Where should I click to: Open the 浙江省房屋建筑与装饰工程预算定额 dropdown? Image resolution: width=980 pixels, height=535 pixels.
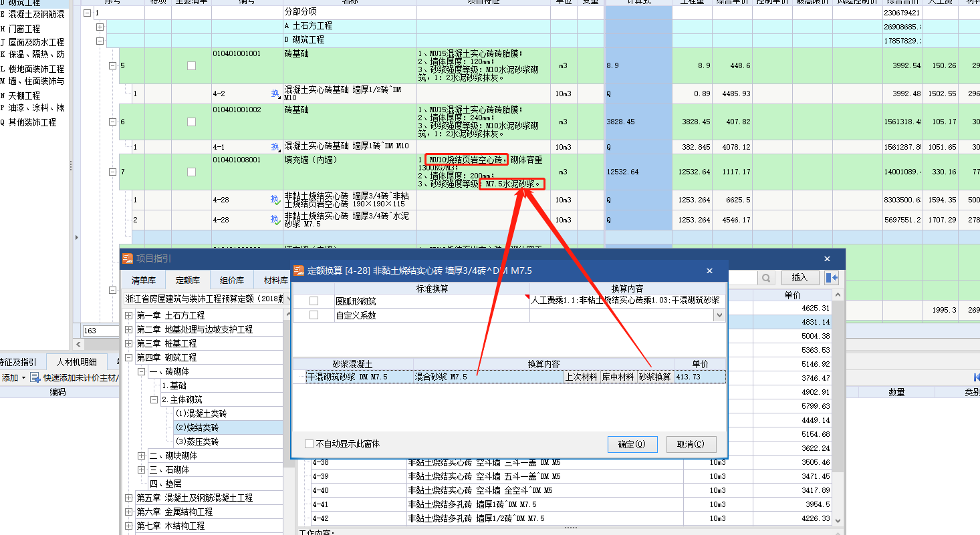[289, 299]
